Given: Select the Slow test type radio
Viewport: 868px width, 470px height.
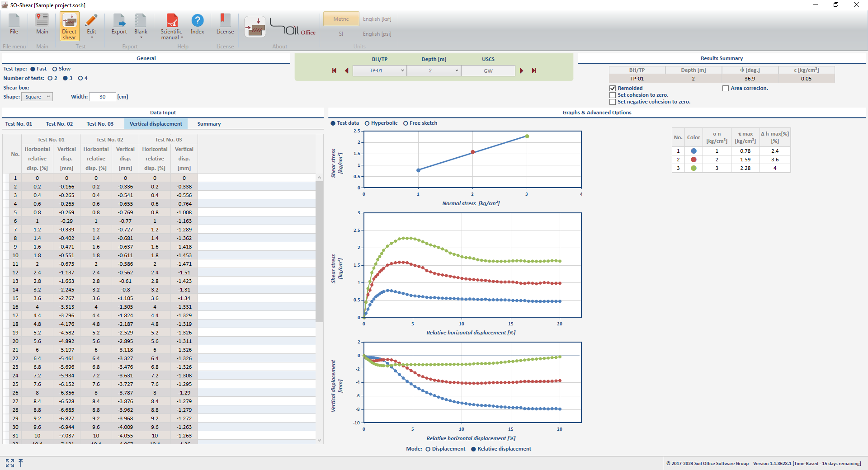Looking at the screenshot, I should (55, 69).
